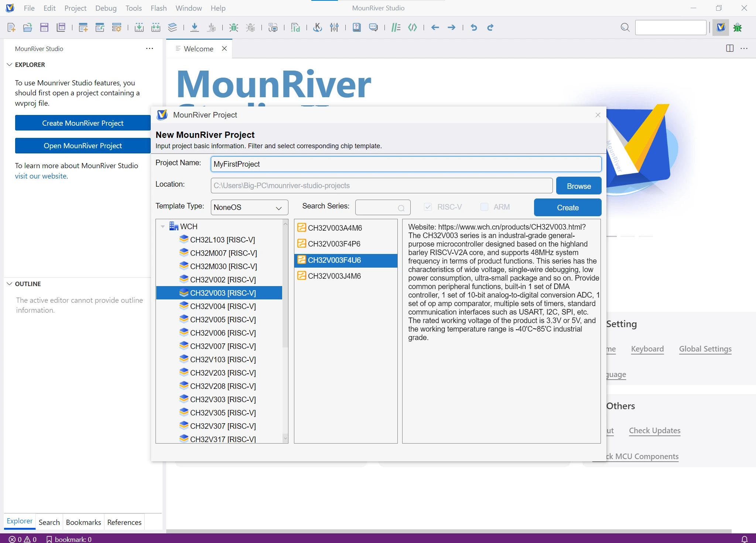This screenshot has height=543, width=756.
Task: Click the Redo toolbar icon
Action: 490,27
